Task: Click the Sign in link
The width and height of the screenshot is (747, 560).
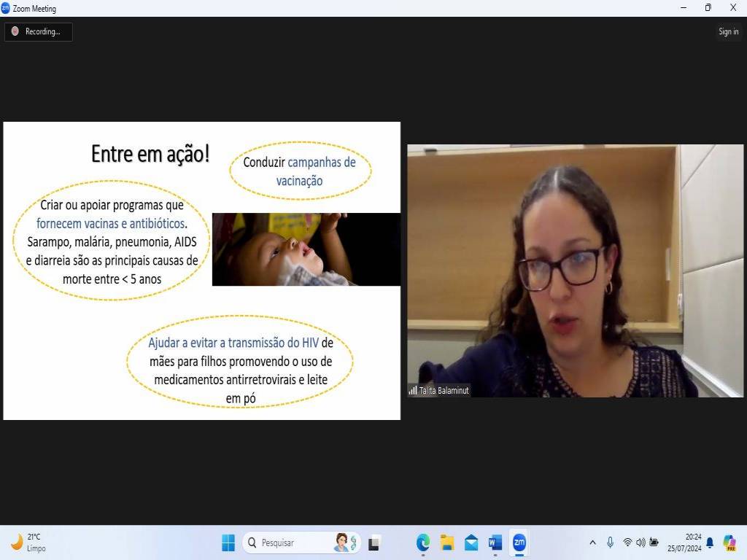Action: pos(728,31)
